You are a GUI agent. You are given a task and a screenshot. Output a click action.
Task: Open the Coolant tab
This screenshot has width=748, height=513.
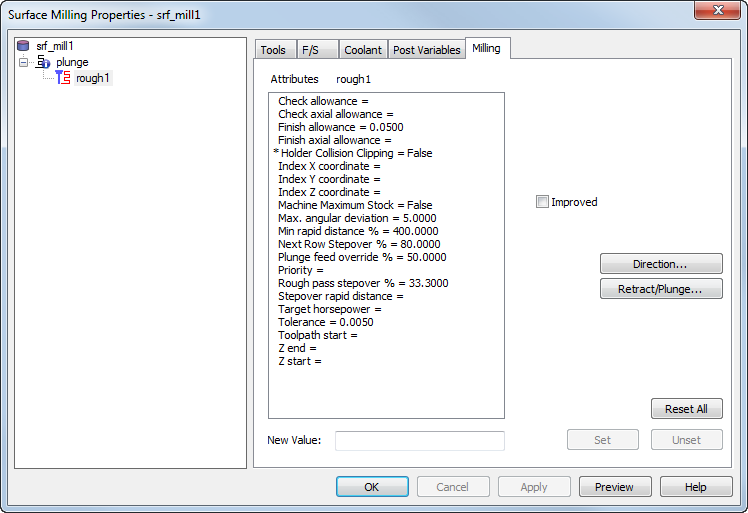[363, 50]
